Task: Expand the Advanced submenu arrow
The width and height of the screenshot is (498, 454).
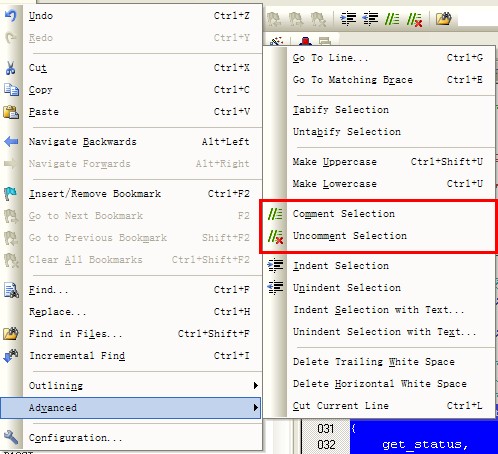Action: pyautogui.click(x=255, y=408)
